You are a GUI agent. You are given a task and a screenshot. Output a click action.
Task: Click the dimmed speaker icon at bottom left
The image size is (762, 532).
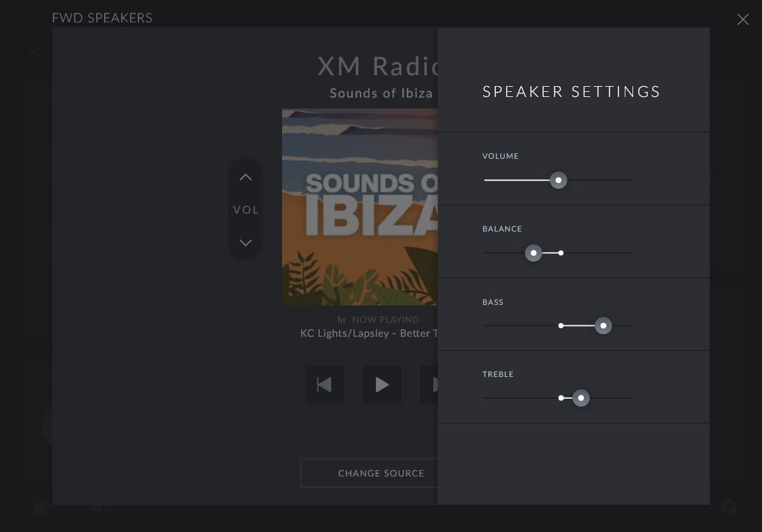(101, 508)
